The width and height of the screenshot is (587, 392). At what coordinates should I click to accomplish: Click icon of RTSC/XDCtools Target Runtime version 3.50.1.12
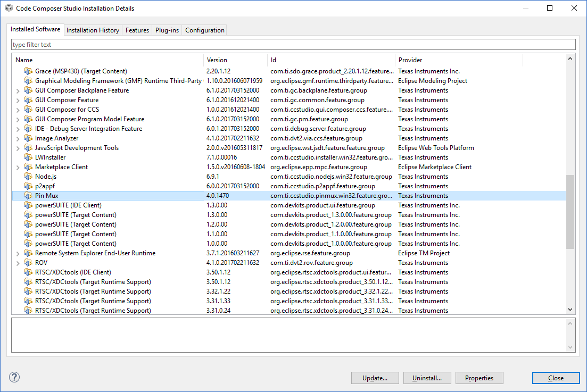point(28,282)
